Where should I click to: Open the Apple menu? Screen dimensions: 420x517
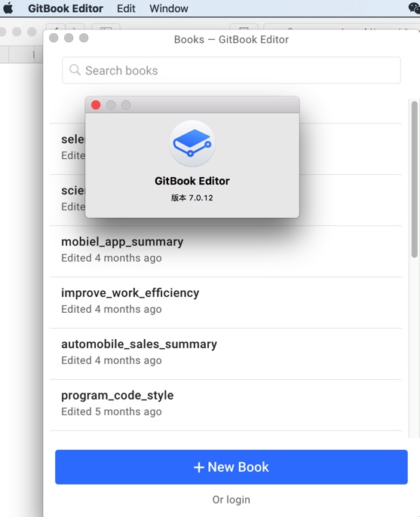[8, 8]
